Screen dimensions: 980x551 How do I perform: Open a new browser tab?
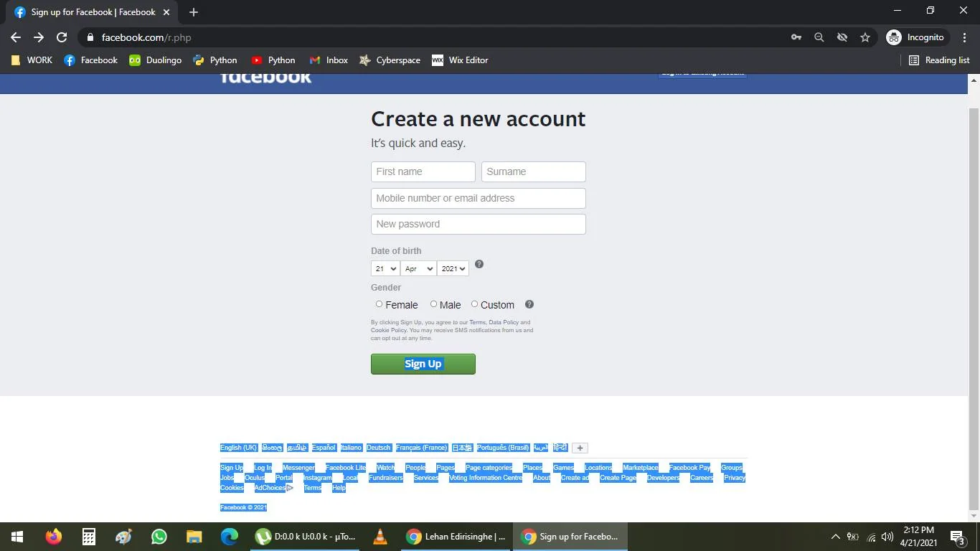coord(194,12)
